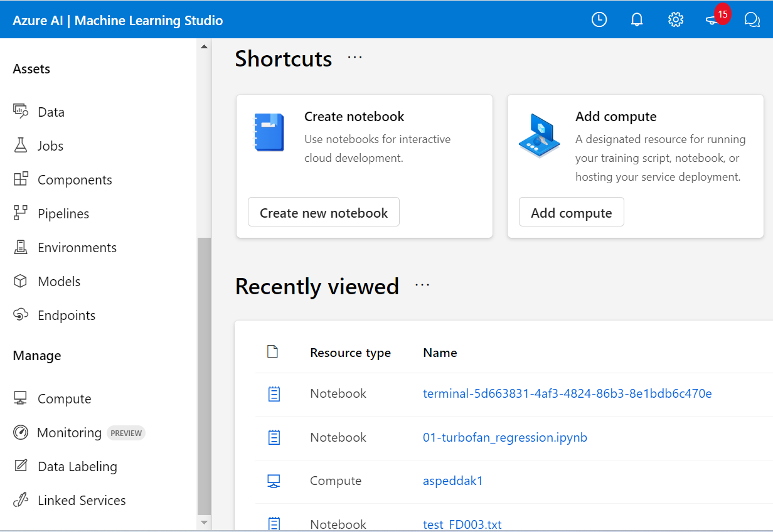Open the terminal-5d663831-4af3-4824-86b3-8e1bdb6c470e link
Image resolution: width=773 pixels, height=532 pixels.
tap(567, 393)
